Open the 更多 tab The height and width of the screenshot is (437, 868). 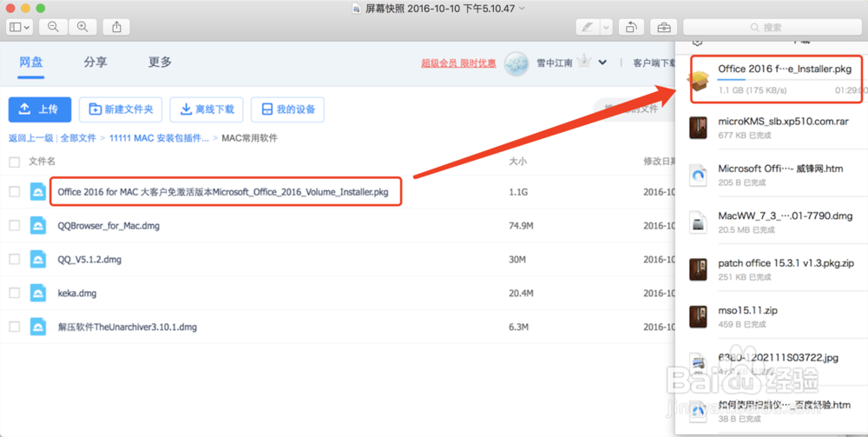(x=160, y=62)
